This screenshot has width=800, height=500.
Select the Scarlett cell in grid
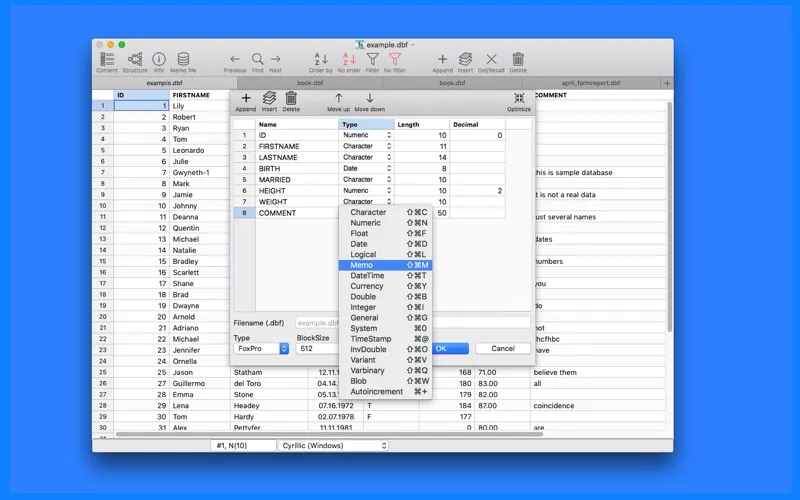click(199, 272)
